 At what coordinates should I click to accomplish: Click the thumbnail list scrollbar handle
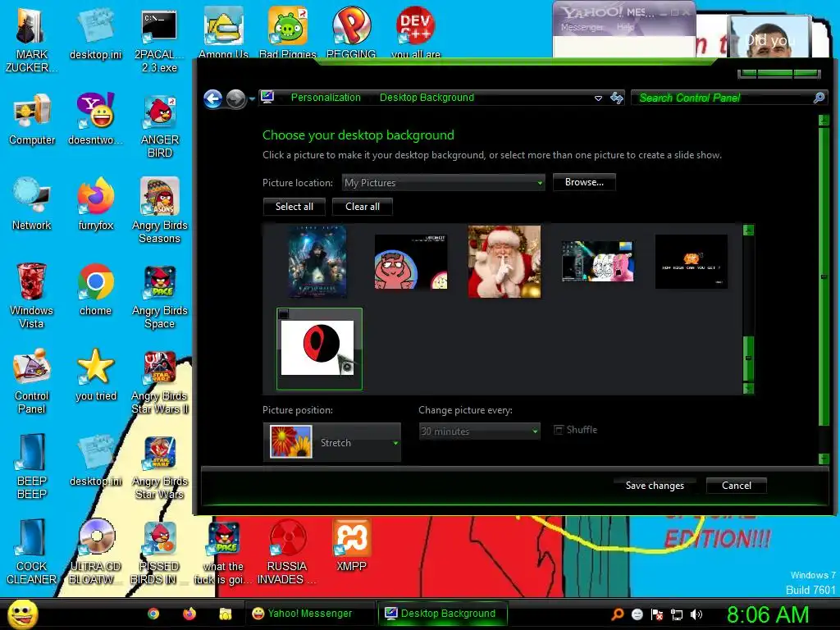(748, 358)
